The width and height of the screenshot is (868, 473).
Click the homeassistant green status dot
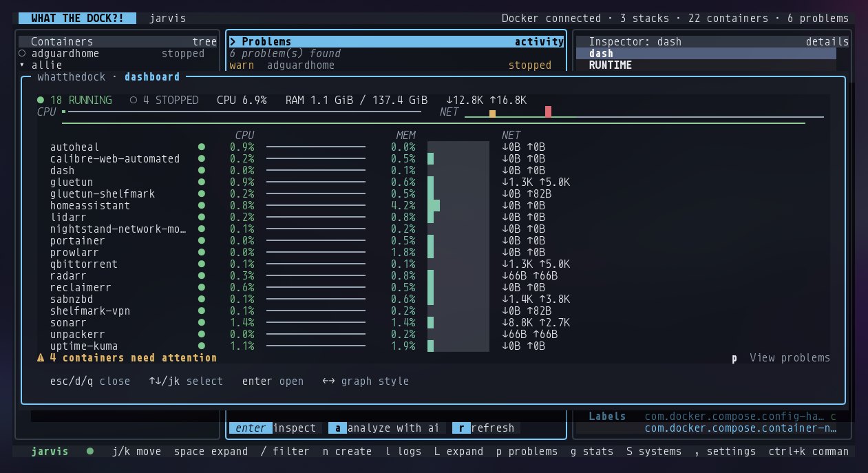click(x=201, y=205)
